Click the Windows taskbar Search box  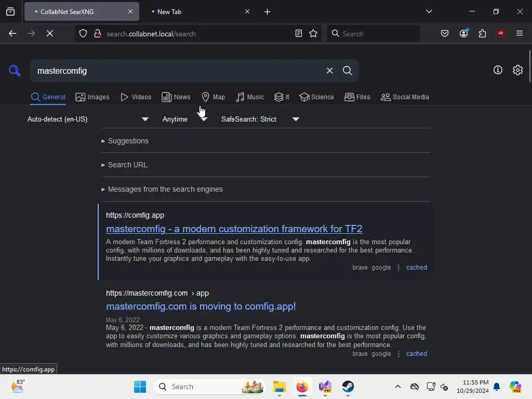tap(210, 387)
